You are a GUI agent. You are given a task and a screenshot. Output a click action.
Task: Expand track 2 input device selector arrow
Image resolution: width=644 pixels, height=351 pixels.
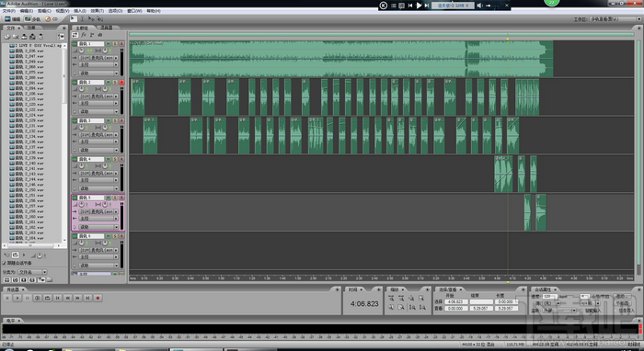(116, 96)
